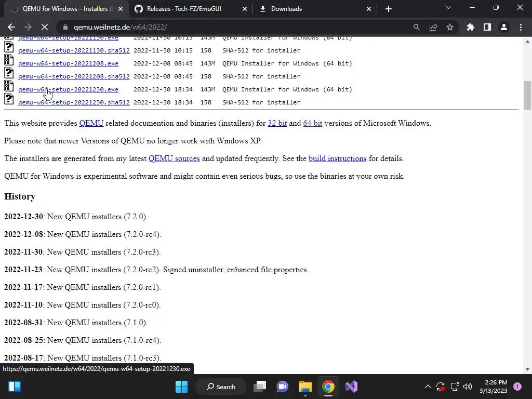Open Visual Studio from the taskbar
The height and width of the screenshot is (399, 532).
click(x=351, y=387)
